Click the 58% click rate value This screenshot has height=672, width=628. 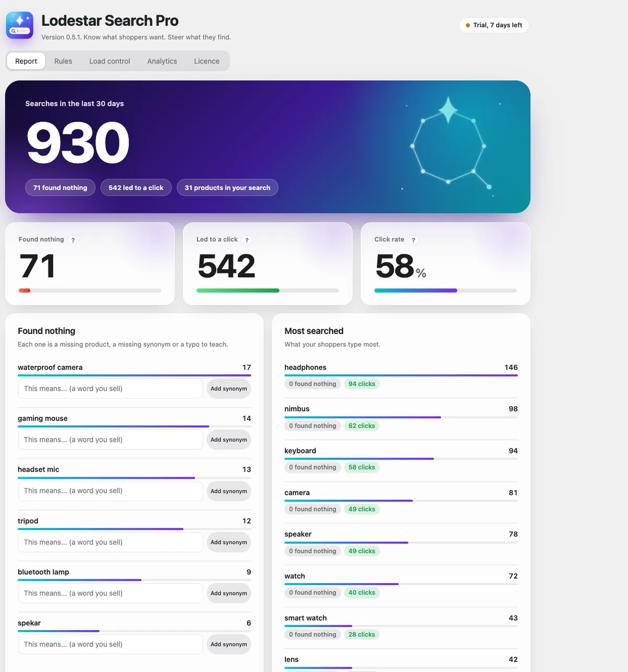coord(401,266)
